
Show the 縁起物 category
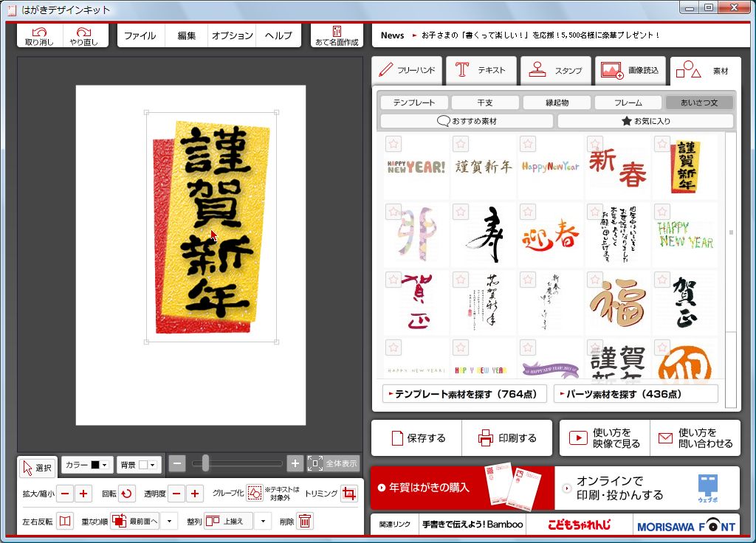tap(557, 103)
